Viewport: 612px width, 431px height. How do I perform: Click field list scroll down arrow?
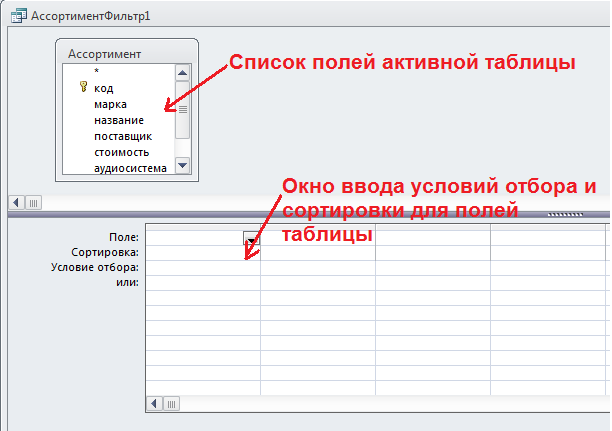[183, 166]
